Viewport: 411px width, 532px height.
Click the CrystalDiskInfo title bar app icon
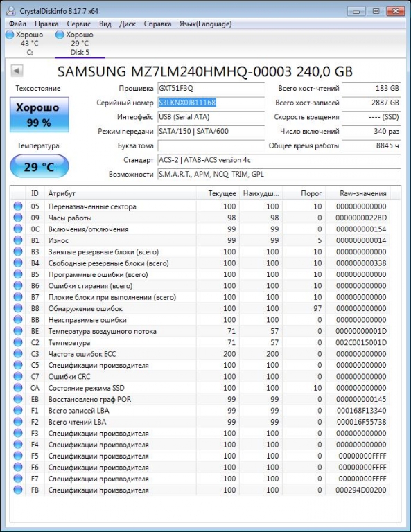11,11
